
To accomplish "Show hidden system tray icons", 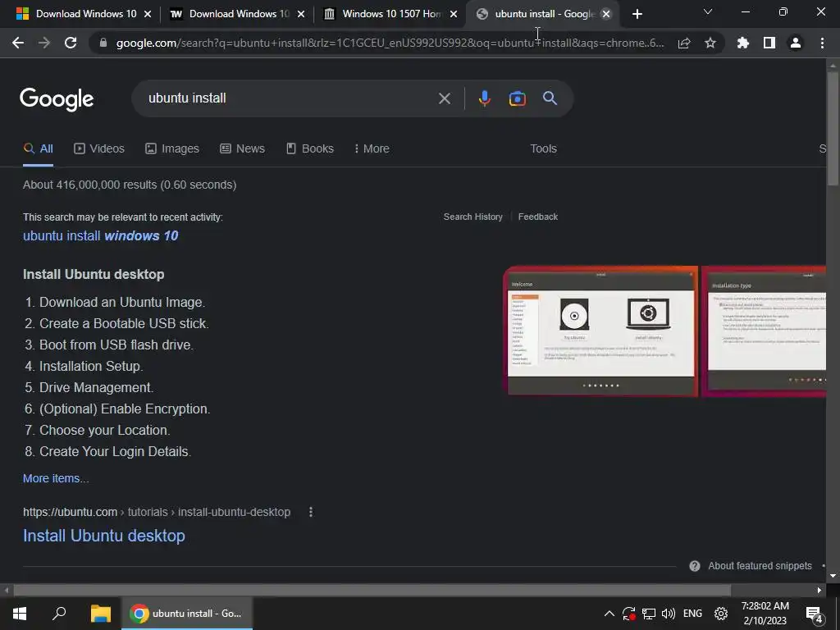I will point(609,614).
